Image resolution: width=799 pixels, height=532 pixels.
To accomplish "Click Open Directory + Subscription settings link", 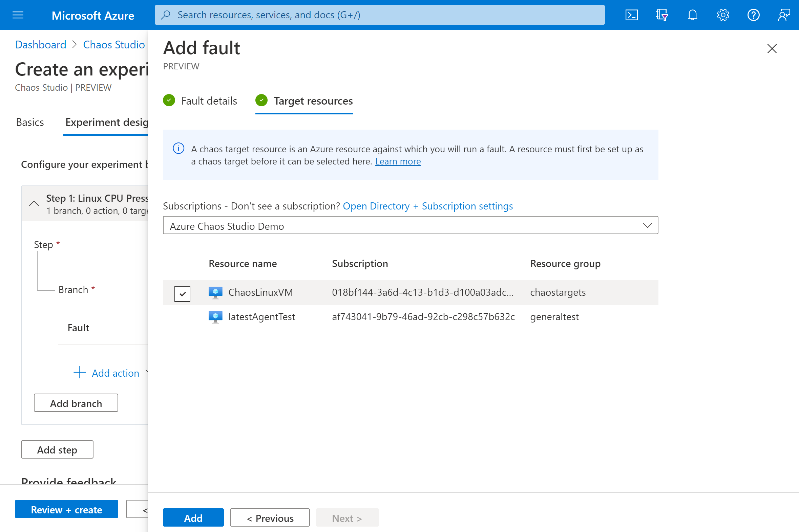I will click(x=428, y=206).
